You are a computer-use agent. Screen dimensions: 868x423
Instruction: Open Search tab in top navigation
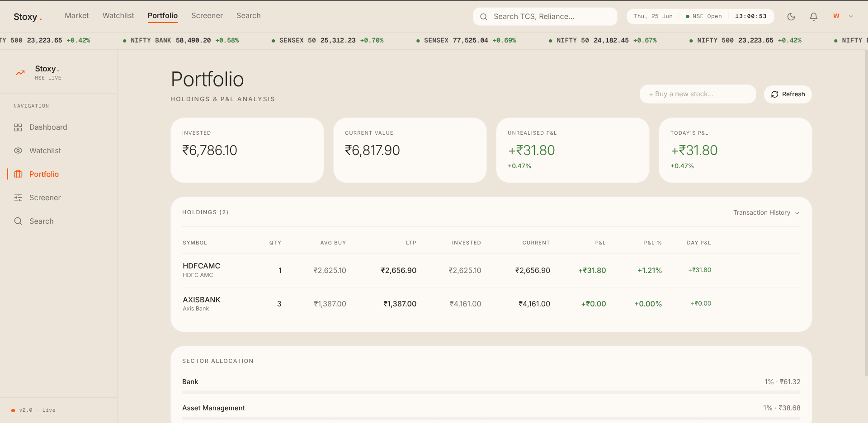[249, 16]
